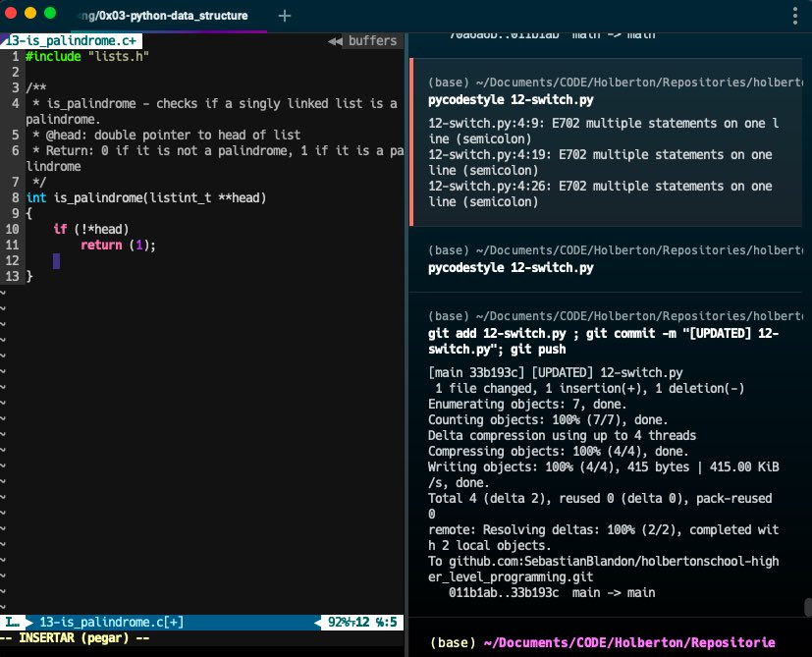This screenshot has width=812, height=657.
Task: Click the arrow separator icon on the blue vim statusline
Action: (x=26, y=622)
